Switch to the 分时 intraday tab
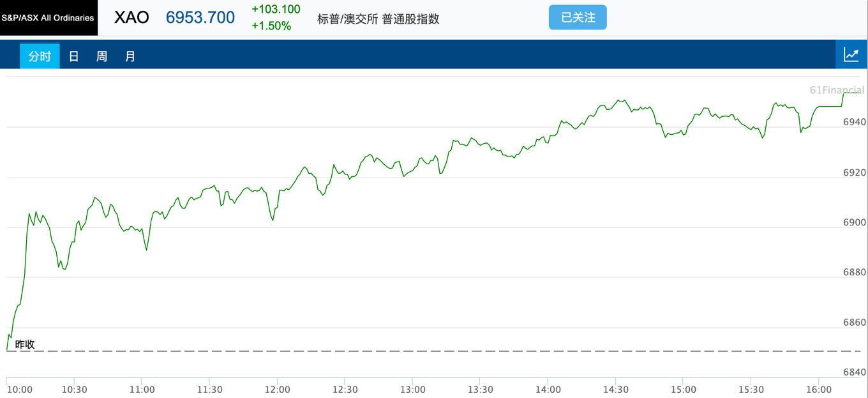868x398 pixels. click(x=40, y=56)
